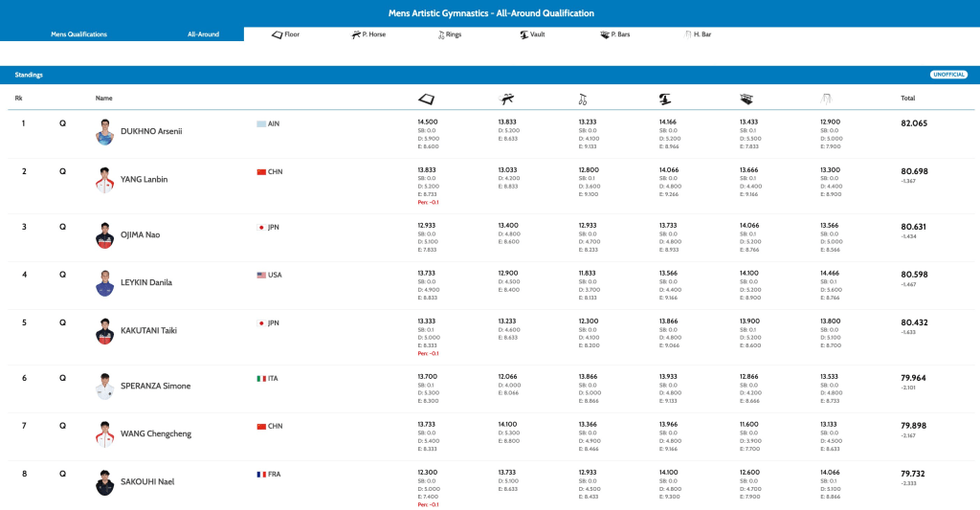
Task: Click SPERANZA Simone's profile photo
Action: point(105,386)
